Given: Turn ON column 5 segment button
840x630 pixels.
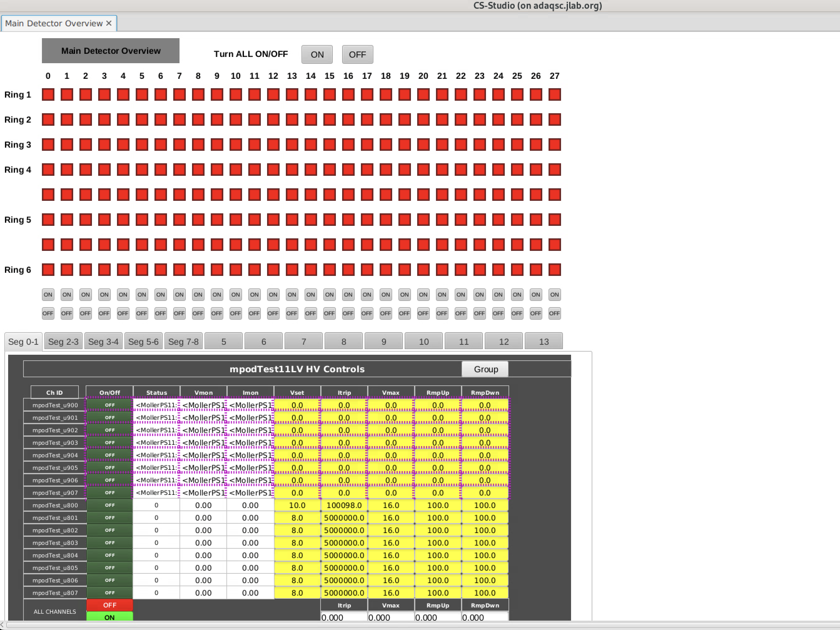Looking at the screenshot, I should click(x=142, y=295).
